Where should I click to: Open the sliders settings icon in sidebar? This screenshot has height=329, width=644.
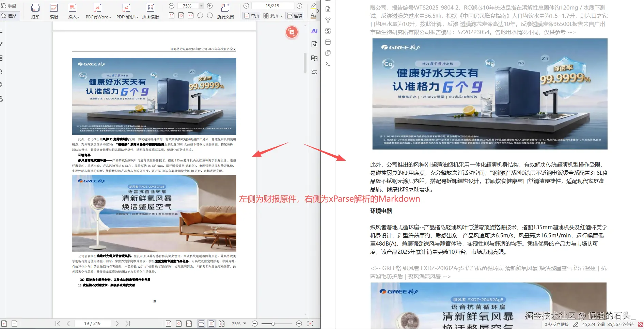pyautogui.click(x=314, y=72)
